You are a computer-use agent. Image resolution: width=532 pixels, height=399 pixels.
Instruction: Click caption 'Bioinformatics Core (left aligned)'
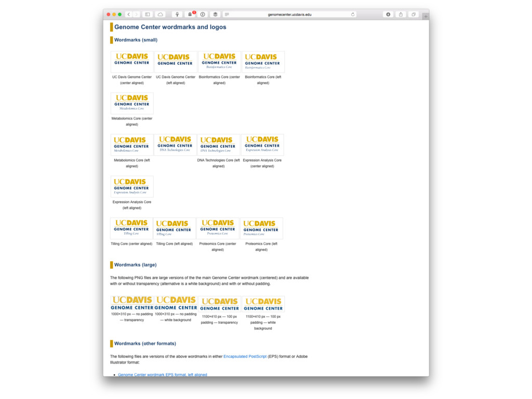(263, 79)
